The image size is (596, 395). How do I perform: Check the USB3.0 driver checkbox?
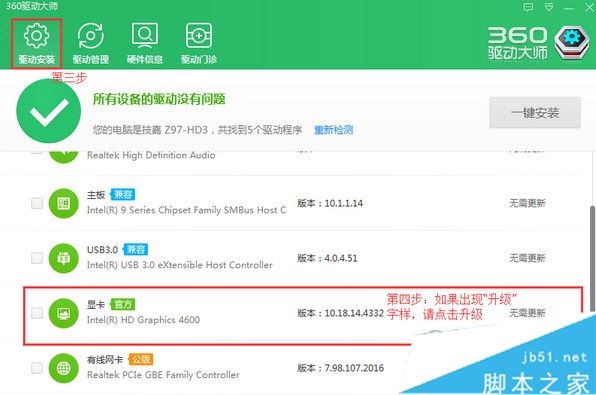coord(37,258)
